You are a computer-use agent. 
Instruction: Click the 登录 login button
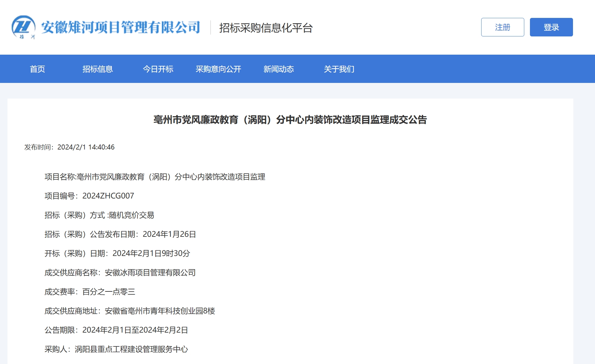tap(551, 27)
